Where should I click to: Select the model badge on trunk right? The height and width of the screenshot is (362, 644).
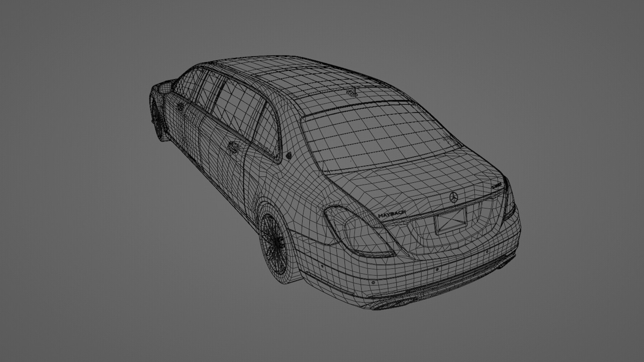tap(497, 185)
